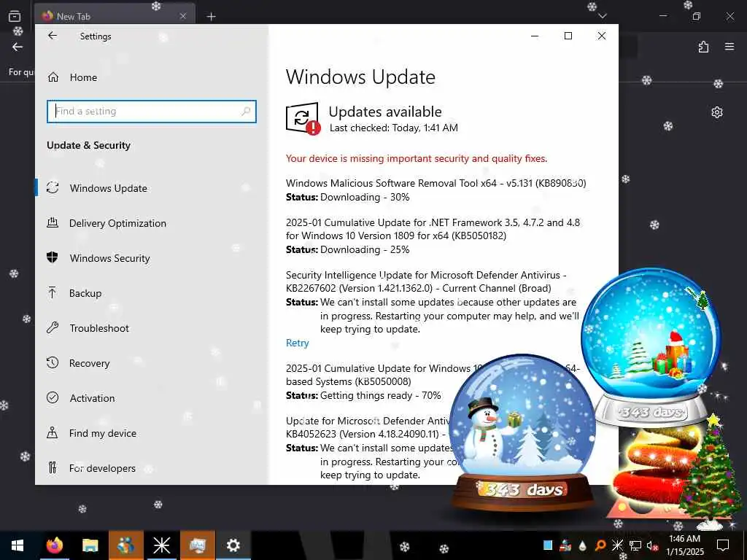Click 'Last checked: Today, 1:41 AM' text
747x560 pixels.
click(393, 128)
